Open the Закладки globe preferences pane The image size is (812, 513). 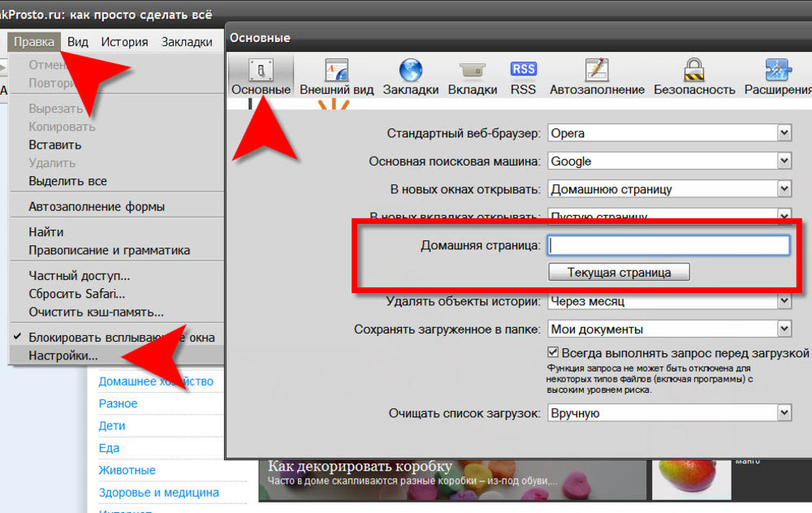411,76
